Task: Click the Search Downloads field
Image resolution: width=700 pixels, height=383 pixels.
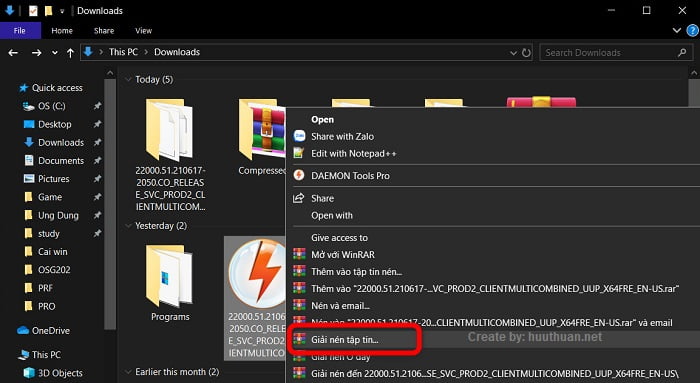Action: coord(616,53)
